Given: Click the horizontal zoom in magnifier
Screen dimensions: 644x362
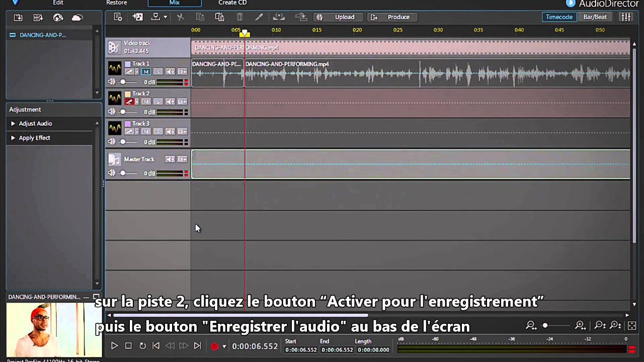Looking at the screenshot, I should (580, 326).
